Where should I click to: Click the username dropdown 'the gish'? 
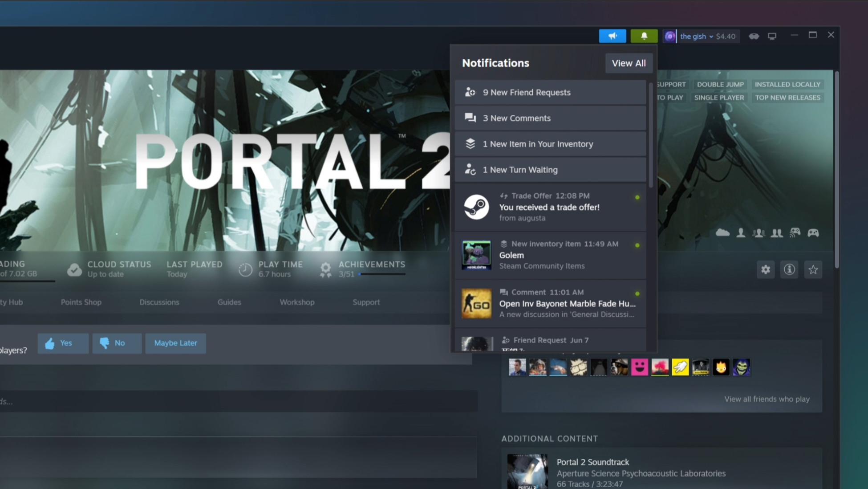[694, 35]
